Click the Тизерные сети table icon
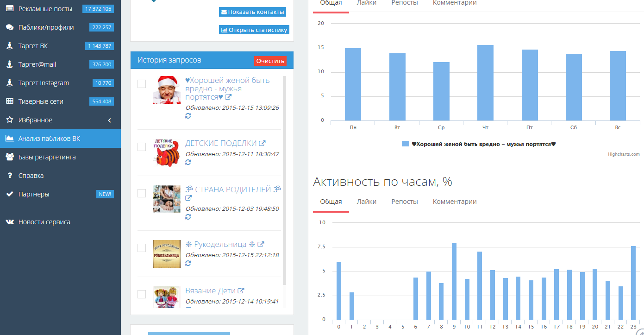The height and width of the screenshot is (335, 644). tap(9, 101)
